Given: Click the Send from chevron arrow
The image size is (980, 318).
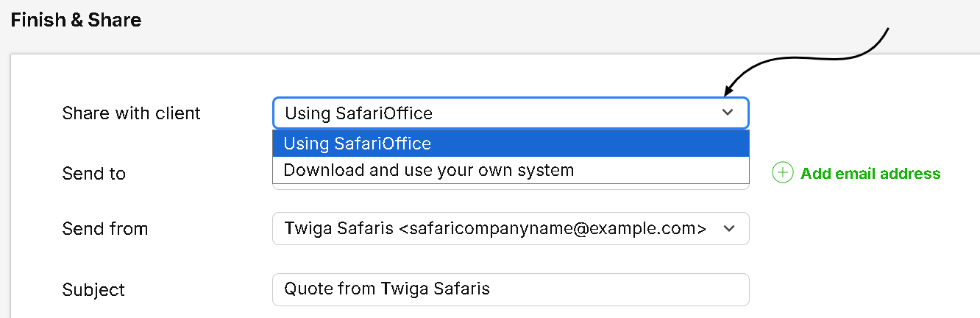Looking at the screenshot, I should click(x=729, y=229).
